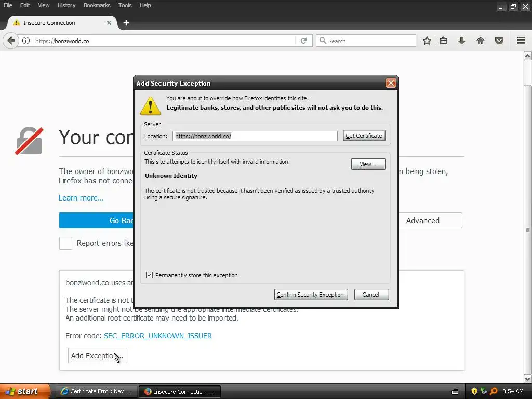Open the Help menu

(145, 5)
